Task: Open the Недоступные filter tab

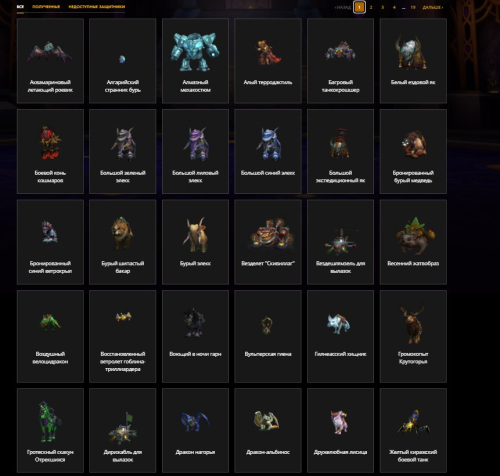Action: (x=97, y=7)
